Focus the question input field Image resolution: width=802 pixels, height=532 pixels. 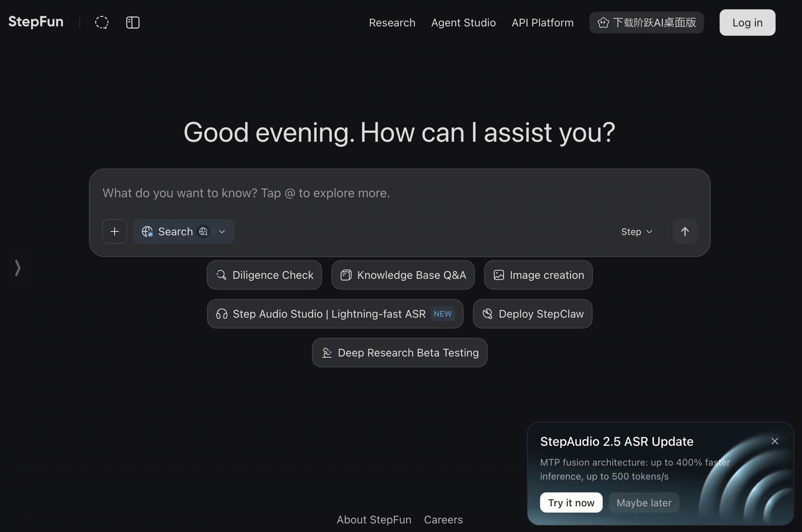coord(399,193)
